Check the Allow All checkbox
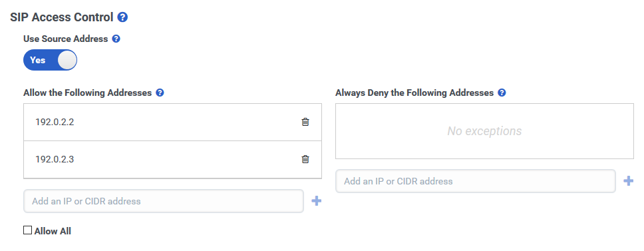 click(x=27, y=230)
